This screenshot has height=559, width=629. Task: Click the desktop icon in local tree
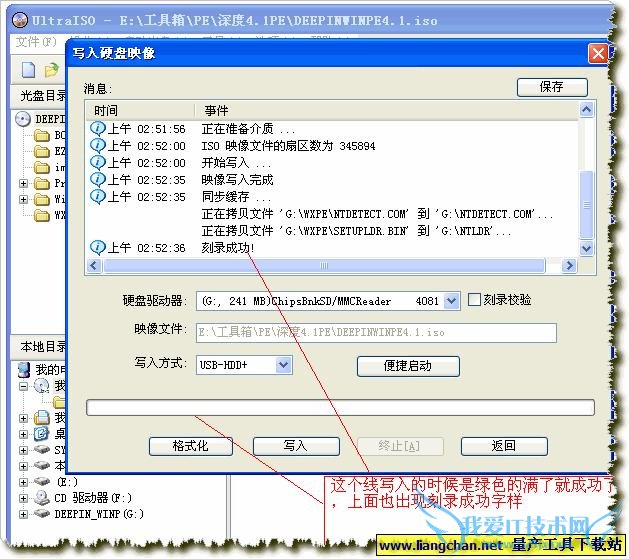click(41, 433)
